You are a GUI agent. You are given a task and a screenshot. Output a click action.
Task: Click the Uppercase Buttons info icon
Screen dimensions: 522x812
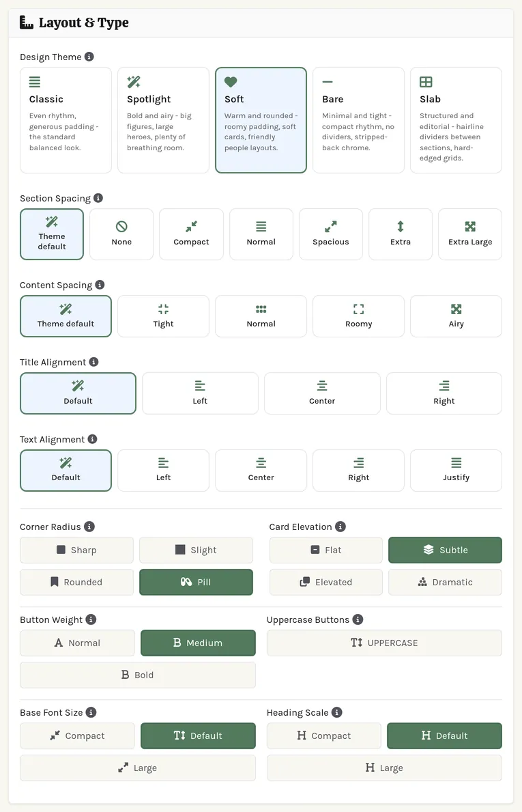coord(358,619)
